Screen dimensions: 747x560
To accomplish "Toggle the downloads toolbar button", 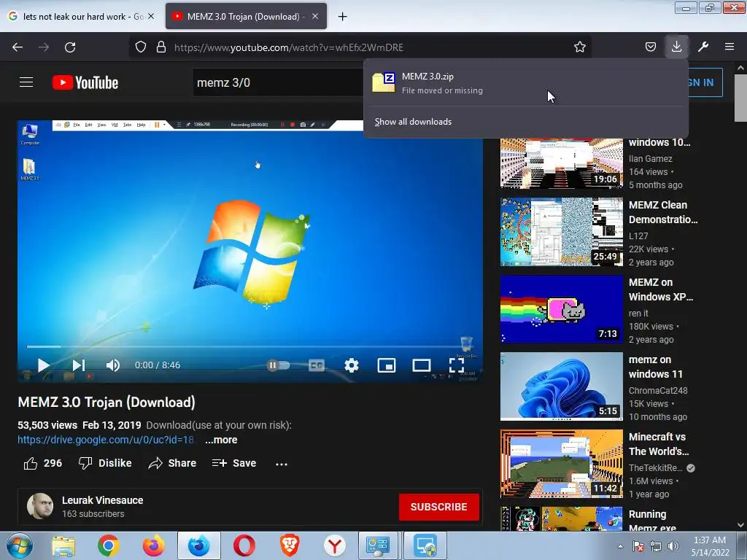I will tap(676, 47).
